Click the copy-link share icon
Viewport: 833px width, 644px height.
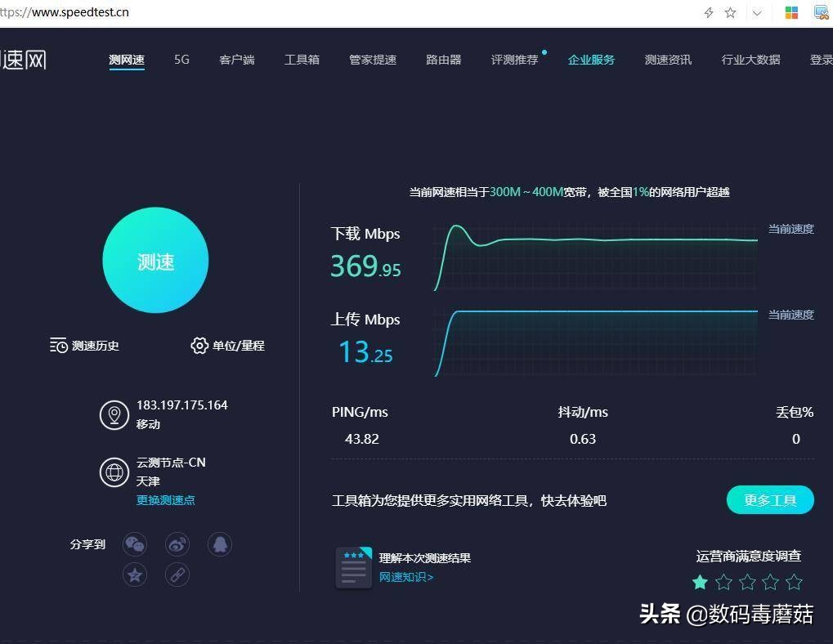pyautogui.click(x=177, y=575)
